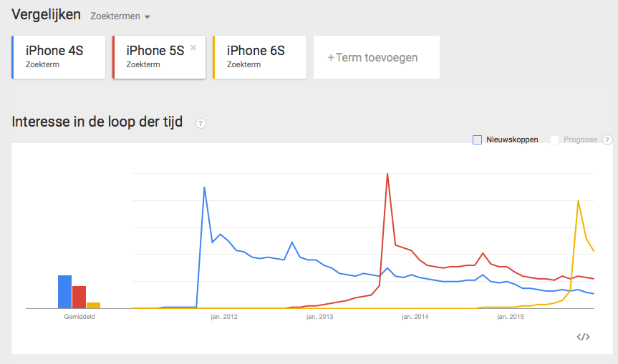Toggle the Prognose checkbox
This screenshot has width=618, height=364.
tap(554, 139)
